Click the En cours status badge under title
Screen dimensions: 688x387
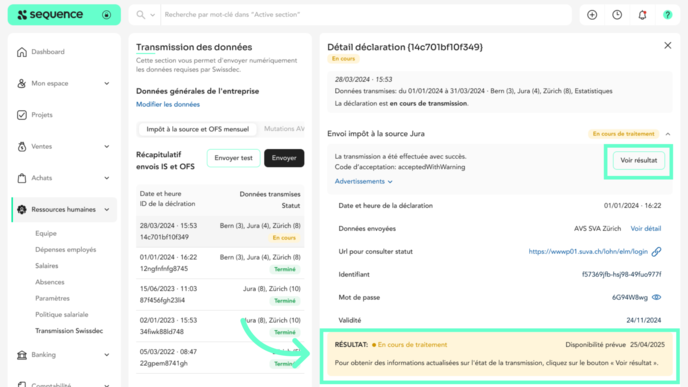click(x=343, y=59)
